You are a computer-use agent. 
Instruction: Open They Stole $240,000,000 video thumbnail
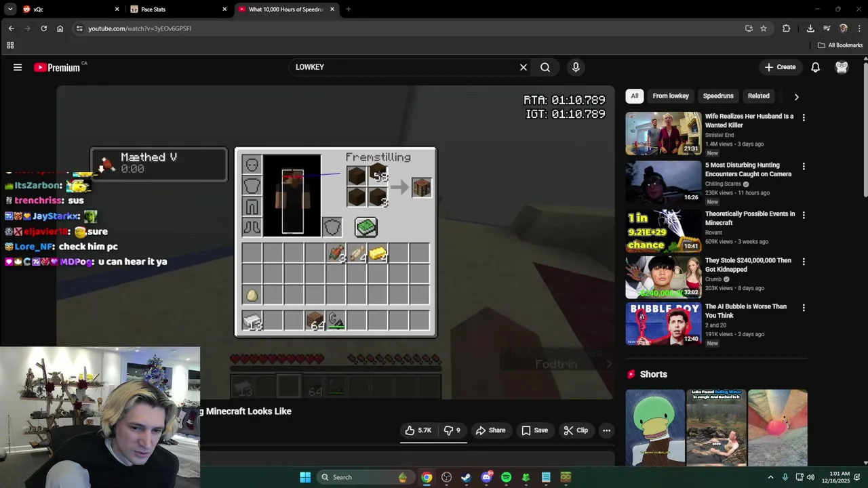point(663,277)
